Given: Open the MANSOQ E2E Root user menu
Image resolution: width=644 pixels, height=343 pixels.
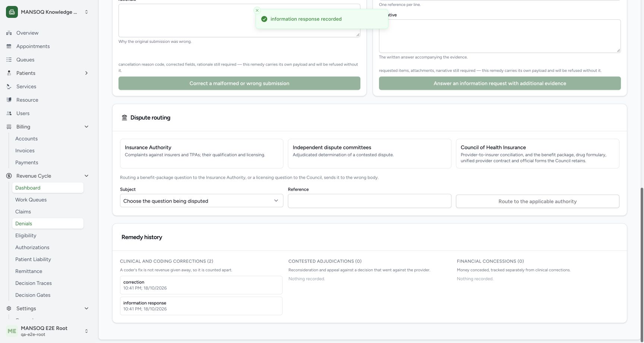Looking at the screenshot, I should (48, 331).
